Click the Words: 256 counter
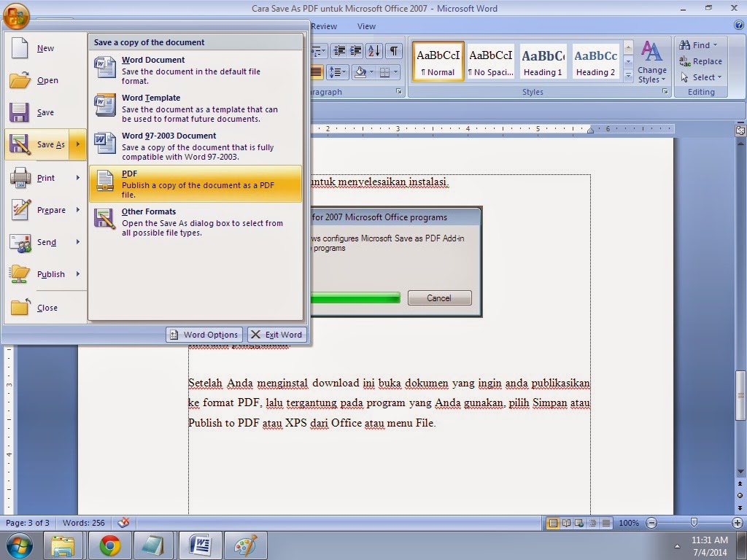The height and width of the screenshot is (560, 747). pyautogui.click(x=84, y=523)
